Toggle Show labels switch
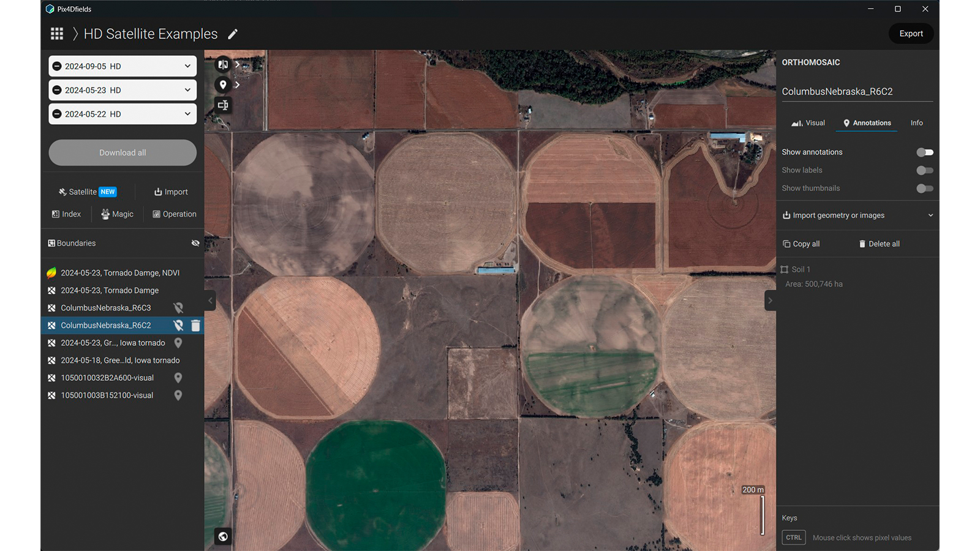The width and height of the screenshot is (980, 551). (x=925, y=170)
